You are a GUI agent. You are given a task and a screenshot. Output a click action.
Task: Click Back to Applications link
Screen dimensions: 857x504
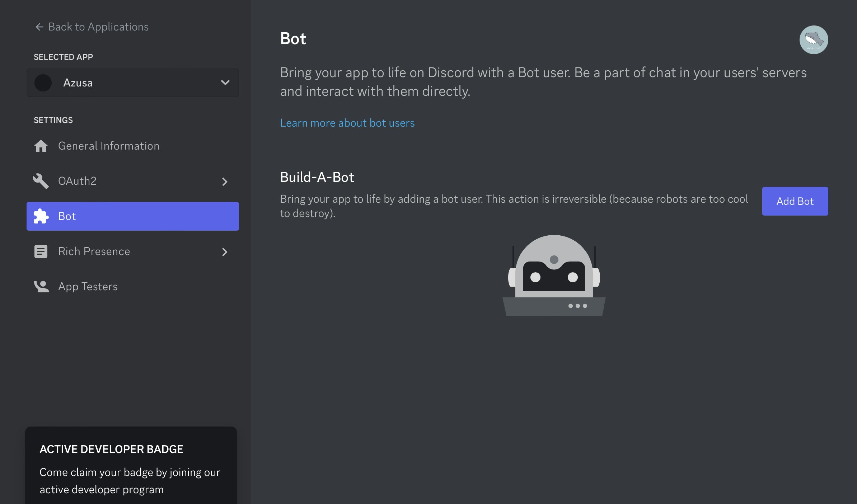[x=98, y=27]
